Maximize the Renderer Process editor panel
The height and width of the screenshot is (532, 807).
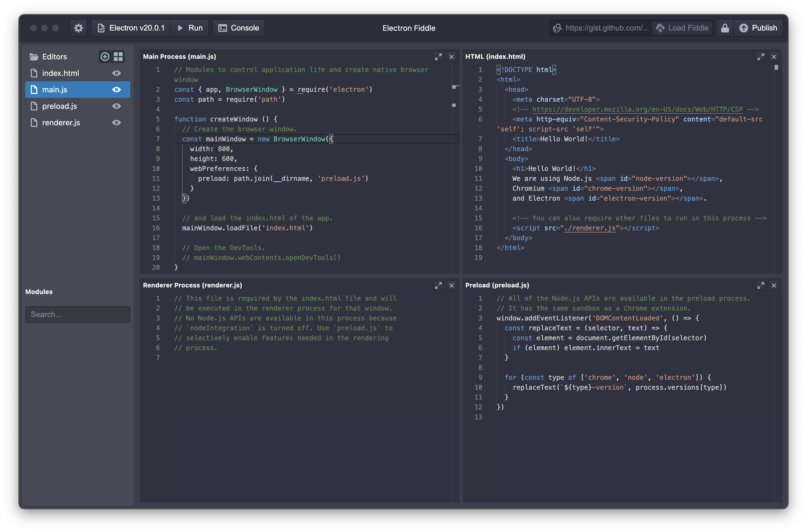point(438,286)
